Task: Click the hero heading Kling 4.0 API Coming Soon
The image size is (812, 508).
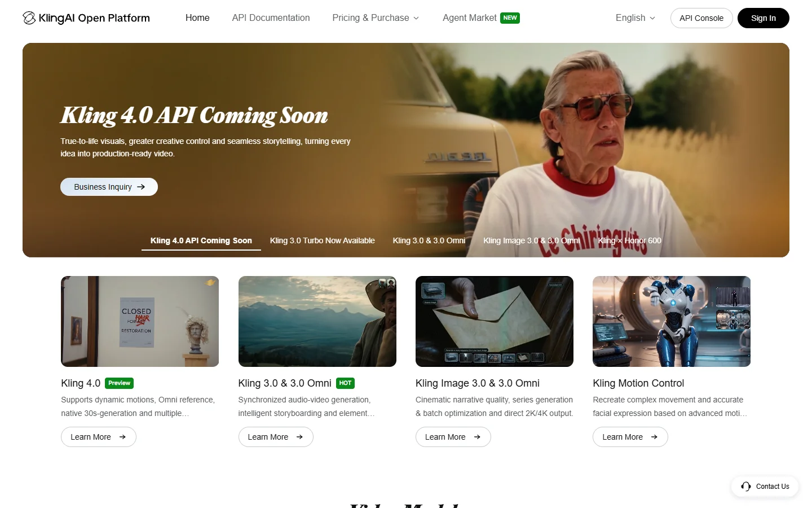Action: coord(195,115)
